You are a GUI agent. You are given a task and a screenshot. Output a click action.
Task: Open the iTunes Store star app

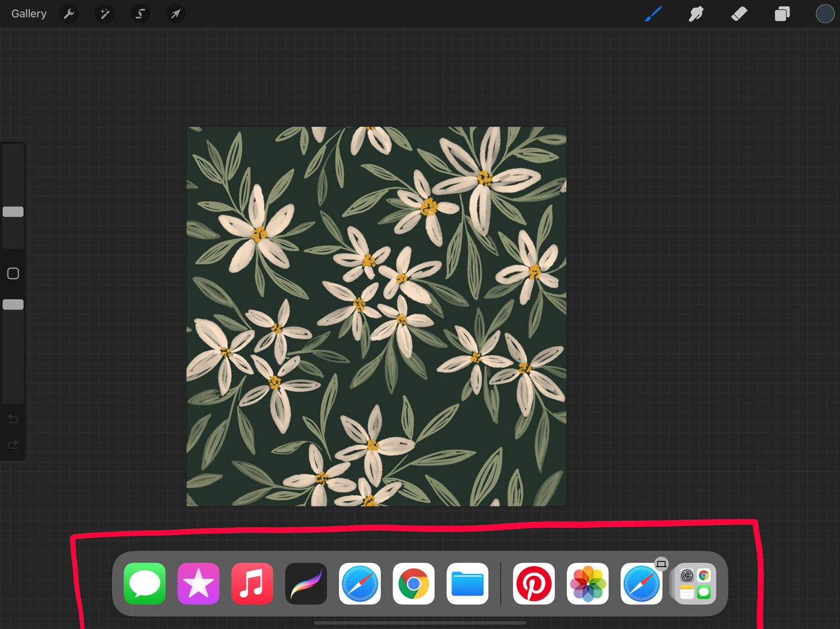(198, 584)
